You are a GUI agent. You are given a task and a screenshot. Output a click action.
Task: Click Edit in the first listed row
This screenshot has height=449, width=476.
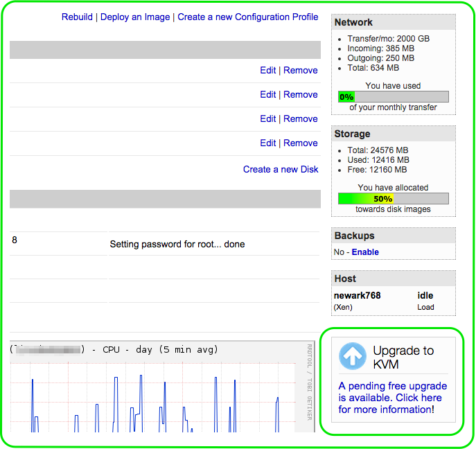[267, 70]
